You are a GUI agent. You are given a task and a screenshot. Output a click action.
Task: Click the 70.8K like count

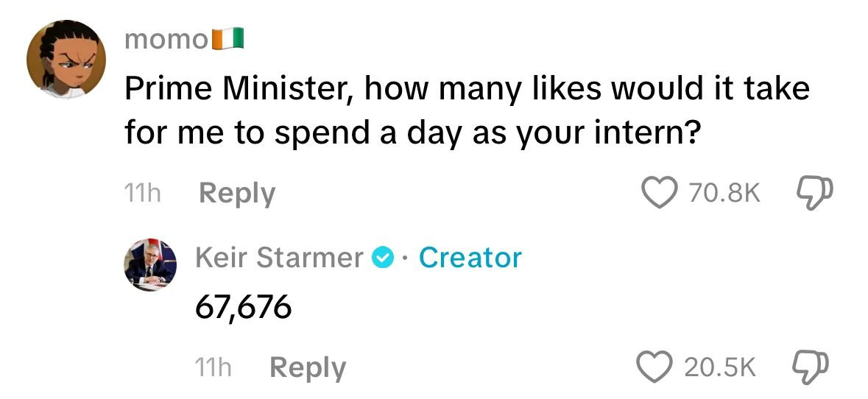click(x=724, y=194)
